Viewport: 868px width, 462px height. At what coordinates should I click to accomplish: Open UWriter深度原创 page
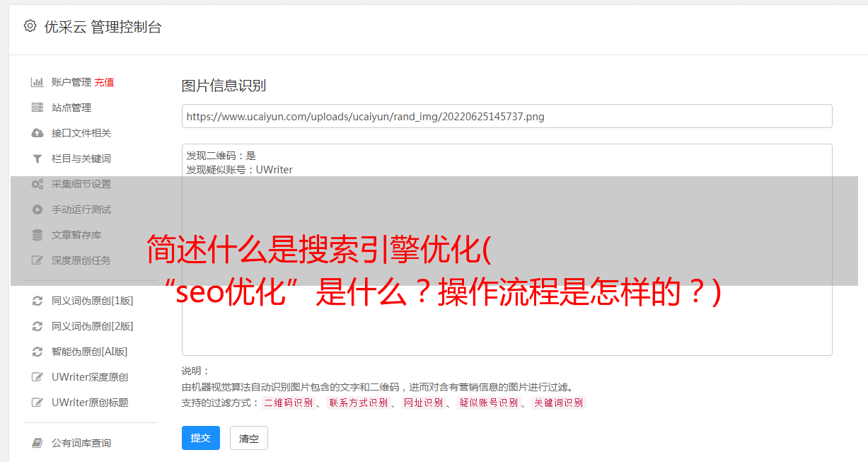click(x=90, y=377)
